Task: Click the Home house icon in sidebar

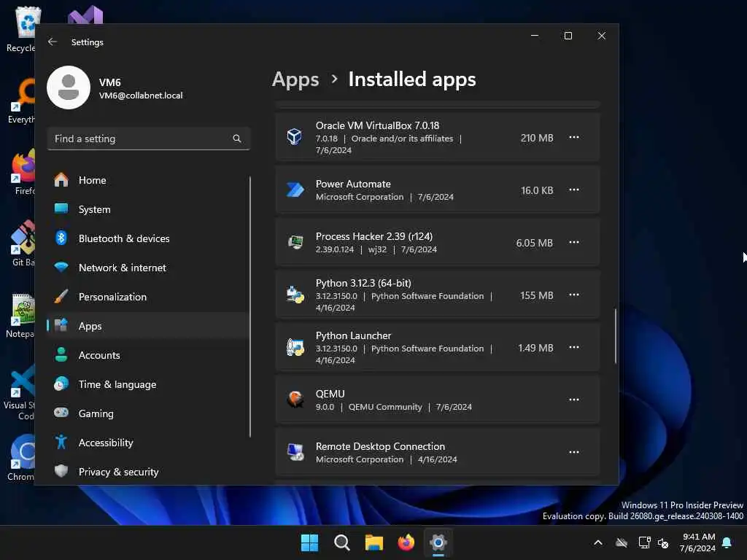Action: (x=61, y=179)
